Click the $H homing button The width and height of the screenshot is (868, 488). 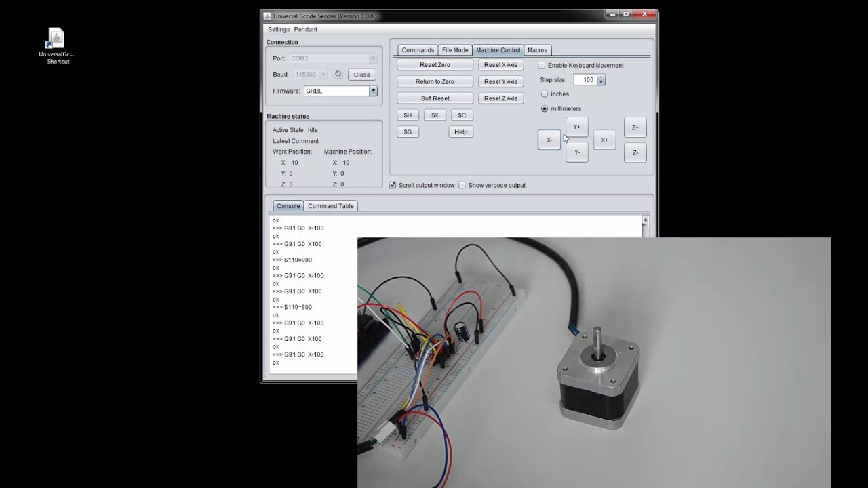[408, 115]
